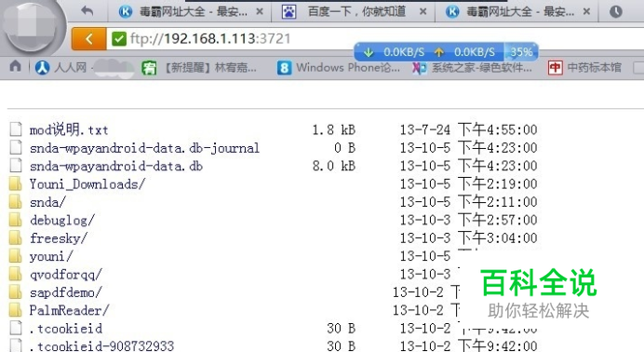Image resolution: width=644 pixels, height=352 pixels.
Task: Click the folder icon beside snda/
Action: click(15, 202)
